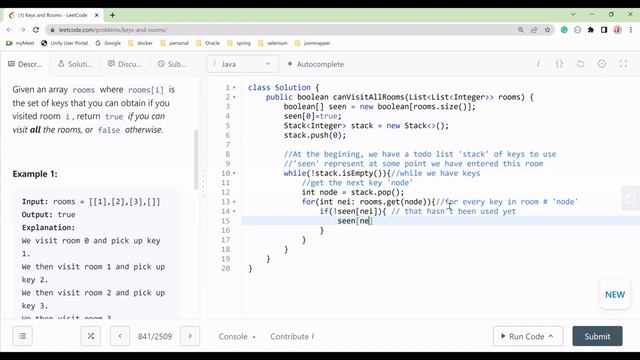Click the description panel scrollbar
The width and height of the screenshot is (640, 360).
coord(196,159)
